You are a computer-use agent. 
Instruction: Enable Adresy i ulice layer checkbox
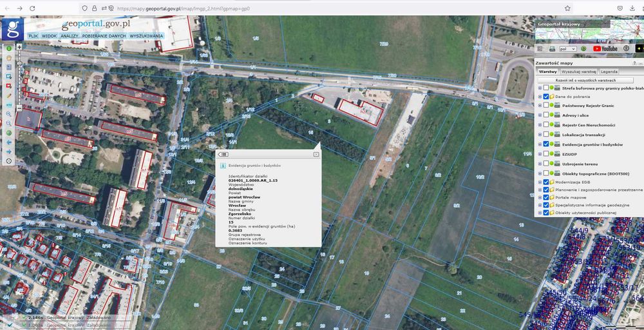tap(546, 115)
